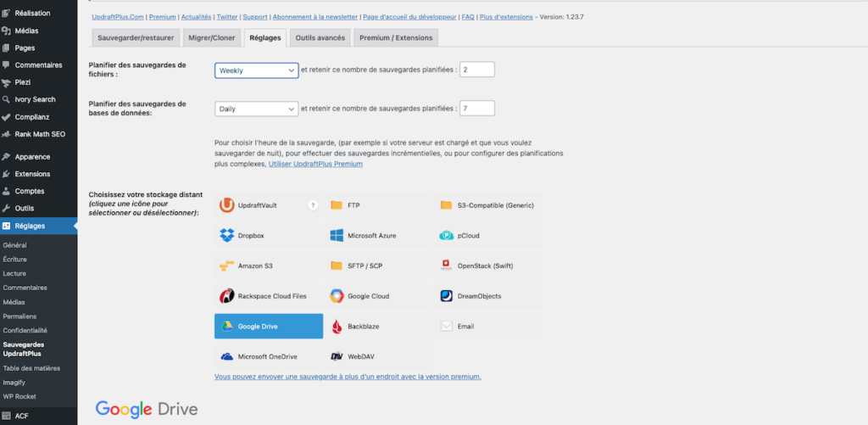Select the Réglages tab
This screenshot has width=868, height=425.
(265, 38)
